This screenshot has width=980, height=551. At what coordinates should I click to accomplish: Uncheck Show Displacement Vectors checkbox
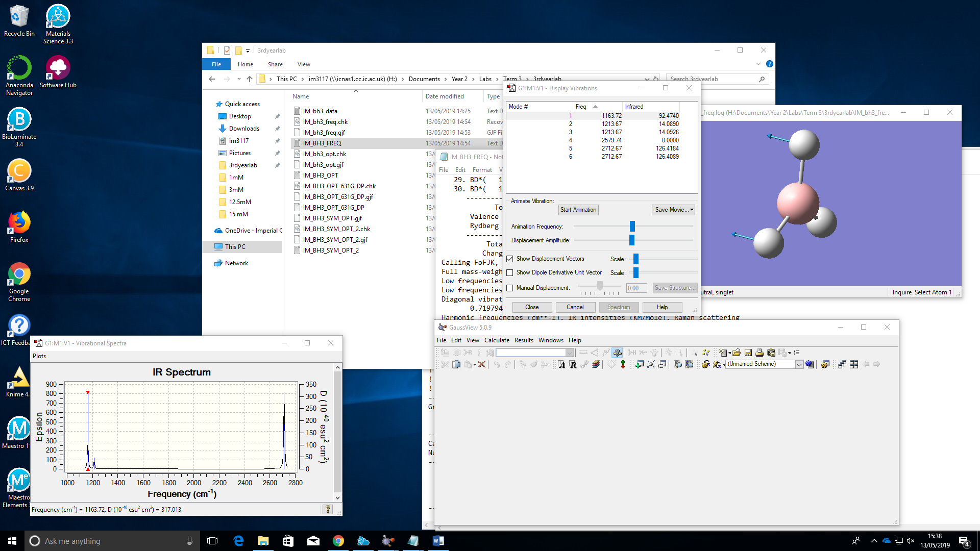(x=510, y=259)
